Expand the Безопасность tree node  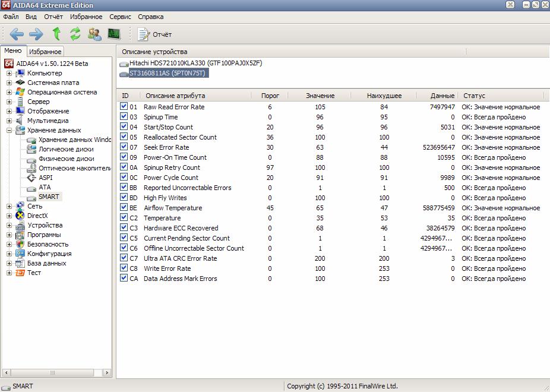(x=9, y=244)
